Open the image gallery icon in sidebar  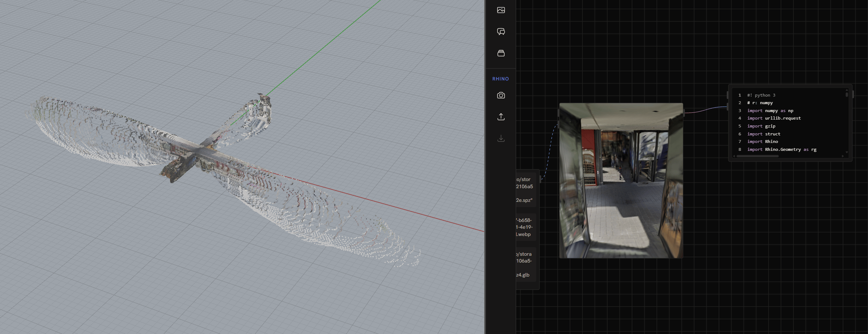coord(501,10)
